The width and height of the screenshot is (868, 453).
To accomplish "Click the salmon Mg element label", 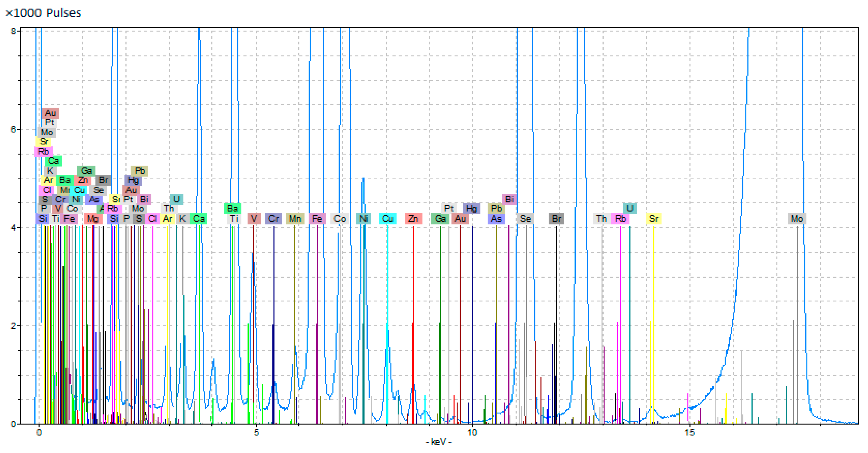I will point(93,219).
